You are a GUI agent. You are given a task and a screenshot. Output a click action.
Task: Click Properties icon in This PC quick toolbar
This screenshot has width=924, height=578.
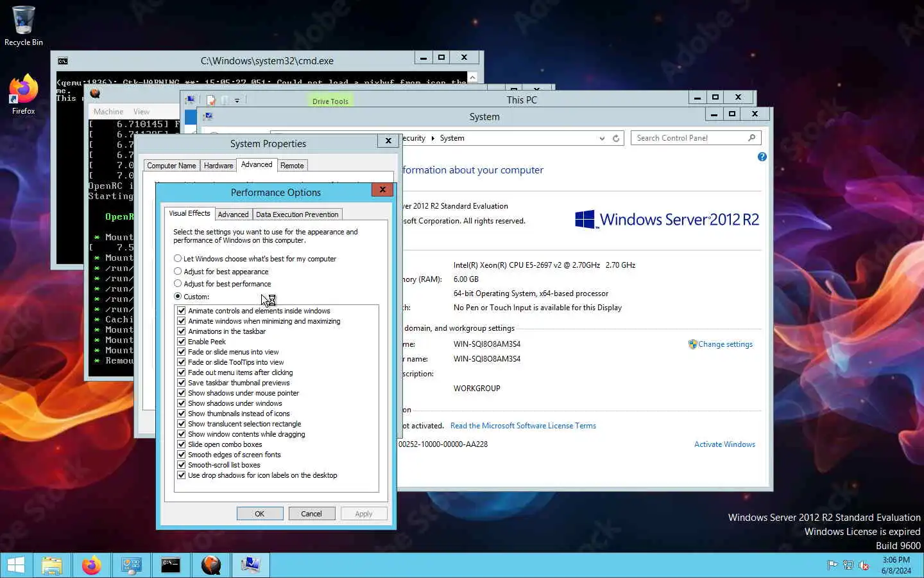pos(210,100)
